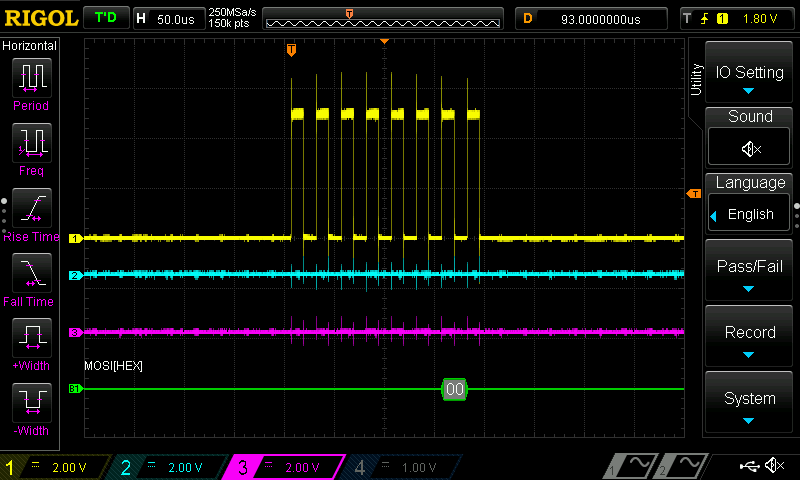Click the muted speaker icon in bottom bar
Viewport: 800px width, 480px height.
tap(775, 466)
